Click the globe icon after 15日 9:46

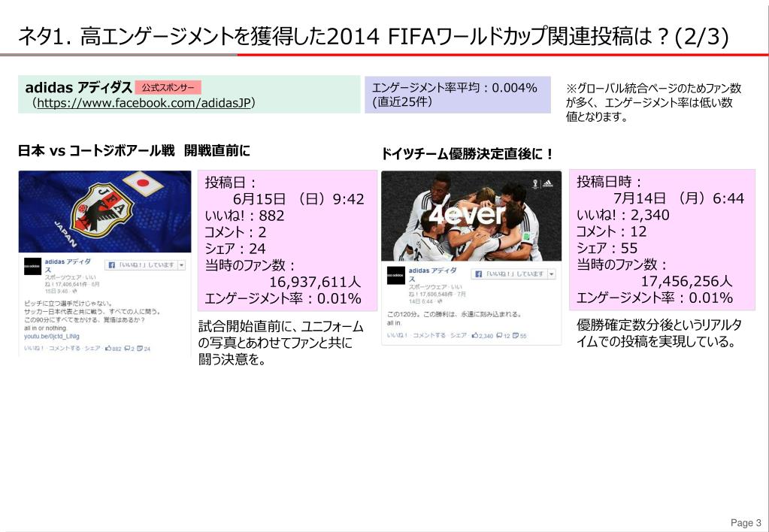coord(74,292)
